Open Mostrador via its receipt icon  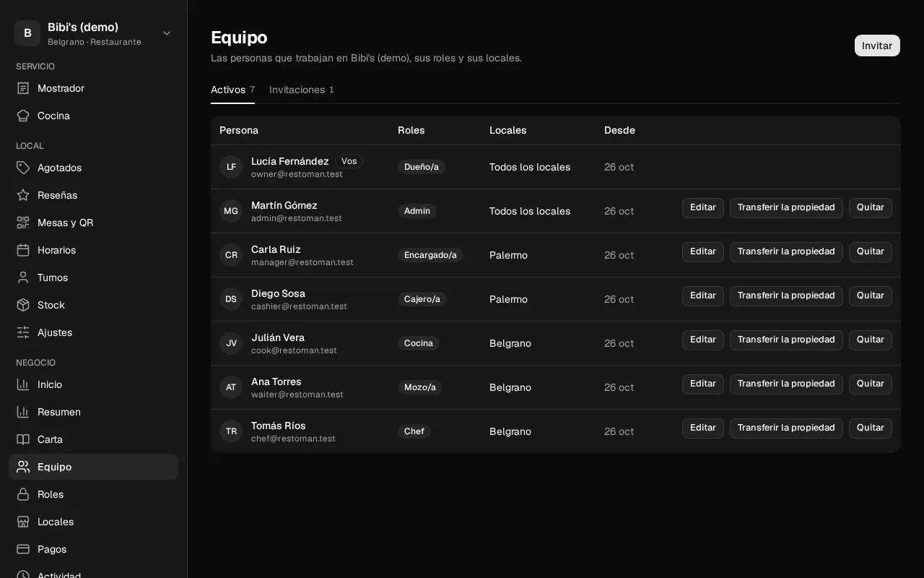(23, 88)
